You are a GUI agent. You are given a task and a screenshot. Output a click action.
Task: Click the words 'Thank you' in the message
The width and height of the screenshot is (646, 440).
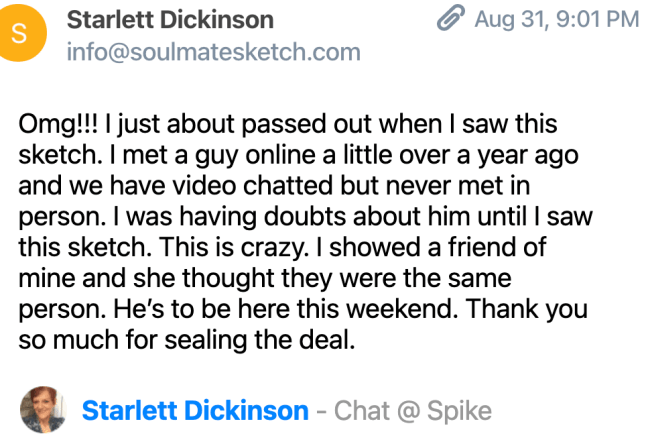tap(528, 310)
